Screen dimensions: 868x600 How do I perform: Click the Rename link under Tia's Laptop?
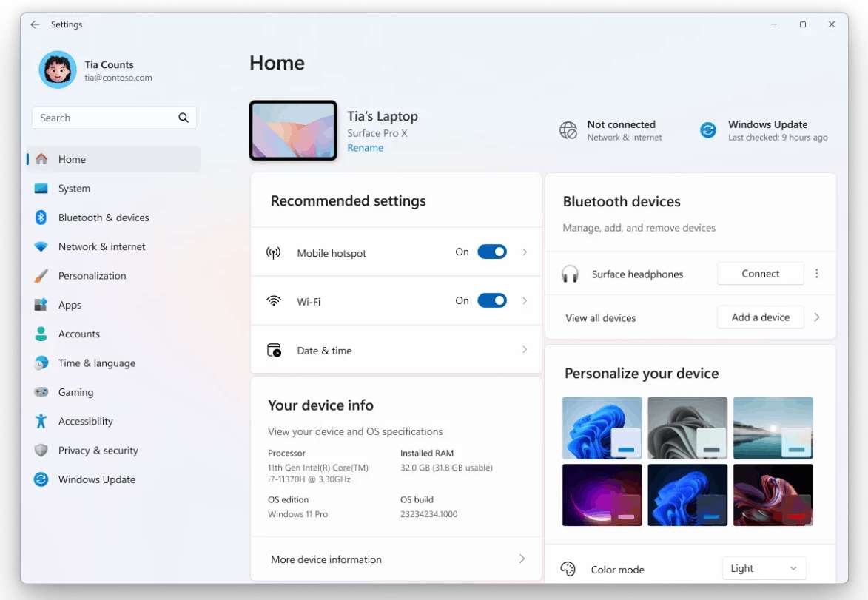[x=366, y=148]
